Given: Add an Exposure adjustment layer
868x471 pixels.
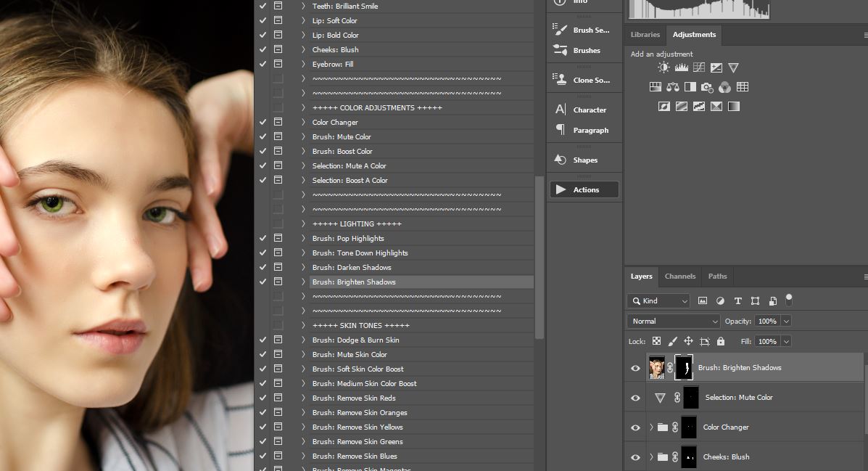Looking at the screenshot, I should click(x=716, y=67).
